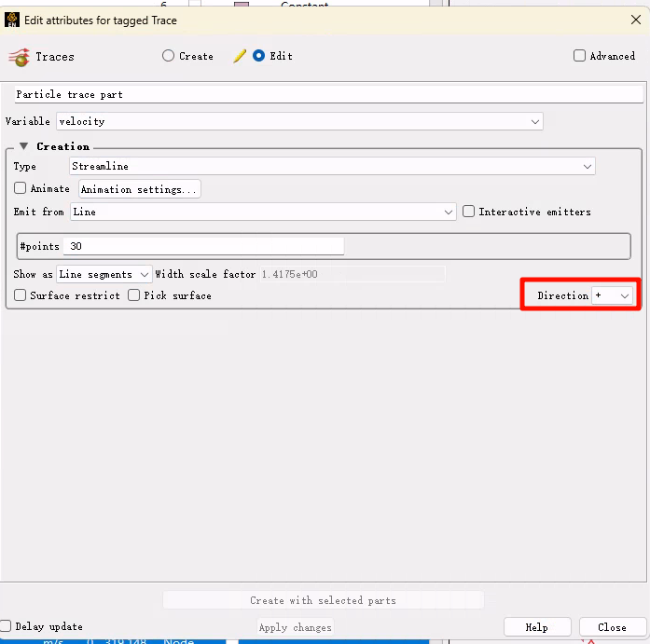Enable Interactive emitters checkbox
The width and height of the screenshot is (650, 644).
click(469, 212)
